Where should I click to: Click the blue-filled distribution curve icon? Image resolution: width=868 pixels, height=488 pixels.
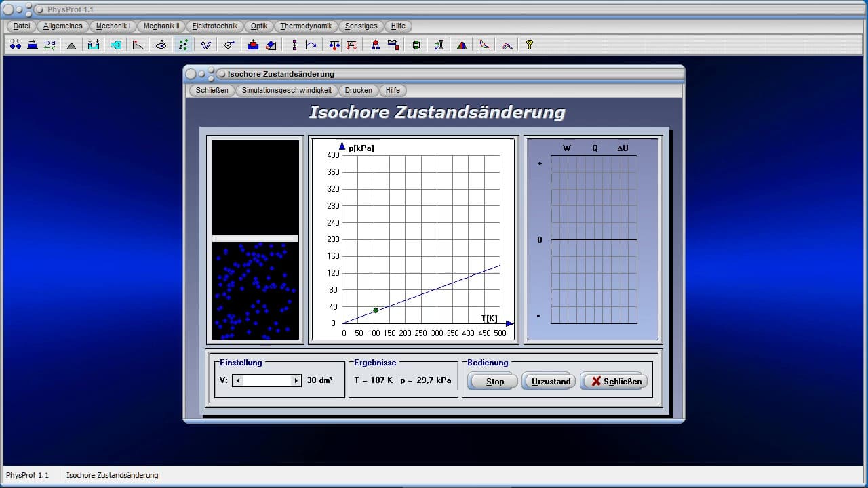(507, 45)
